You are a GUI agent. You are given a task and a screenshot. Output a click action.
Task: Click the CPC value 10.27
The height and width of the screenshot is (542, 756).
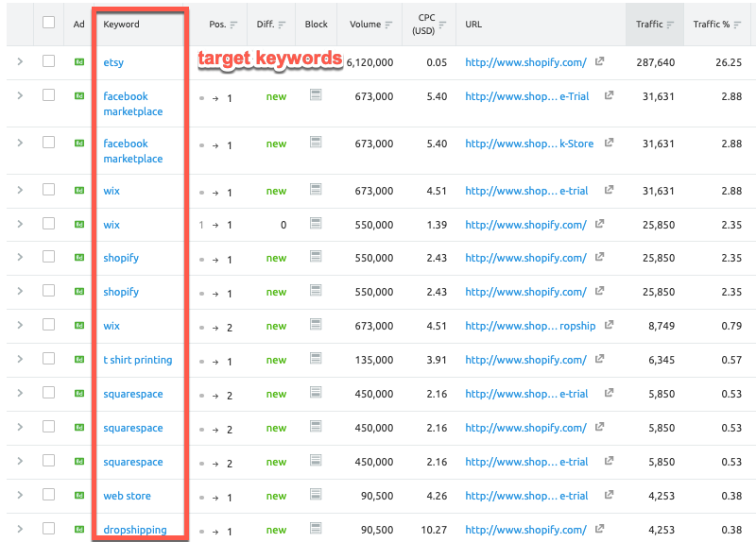[434, 530]
